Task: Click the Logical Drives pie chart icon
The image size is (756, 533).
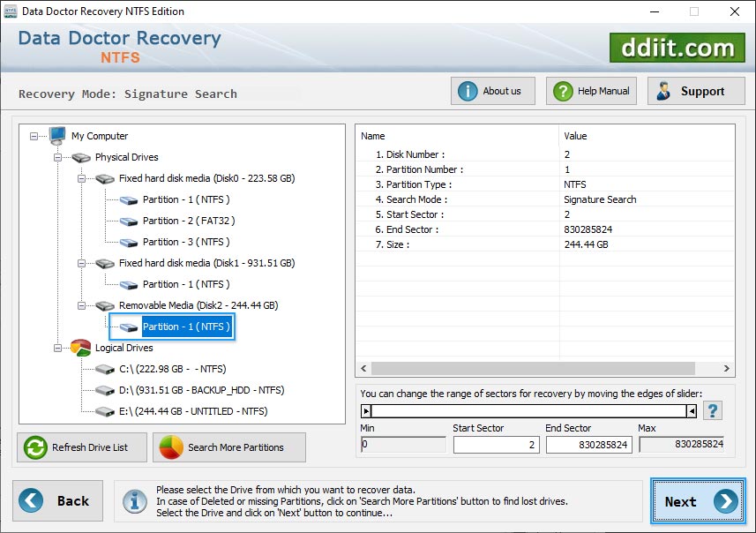Action: coord(79,347)
